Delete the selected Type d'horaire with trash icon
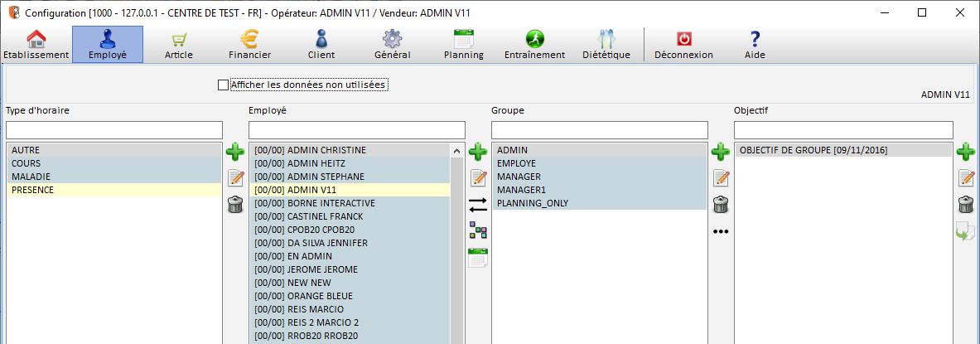Viewport: 980px width, 344px height. click(235, 205)
